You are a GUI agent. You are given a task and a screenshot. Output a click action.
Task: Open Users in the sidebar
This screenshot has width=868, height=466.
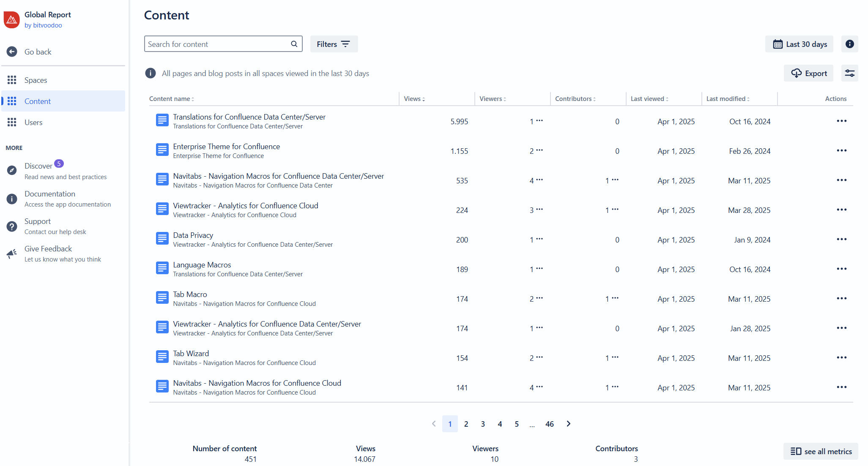coord(33,122)
